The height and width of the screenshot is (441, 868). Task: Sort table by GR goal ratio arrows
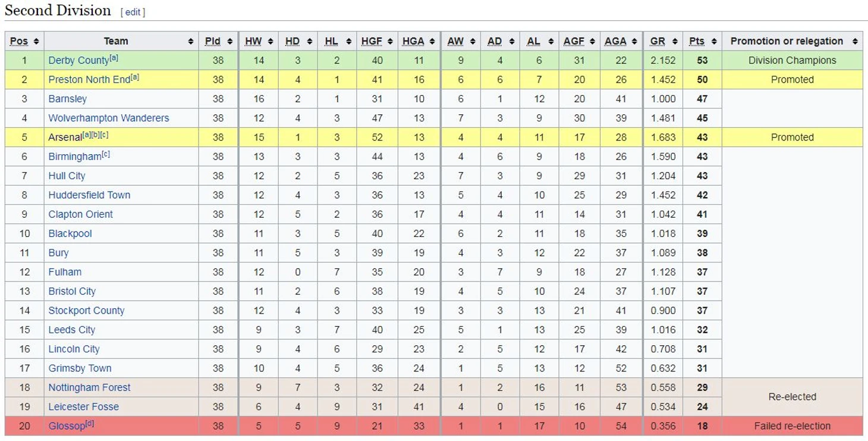tap(674, 42)
